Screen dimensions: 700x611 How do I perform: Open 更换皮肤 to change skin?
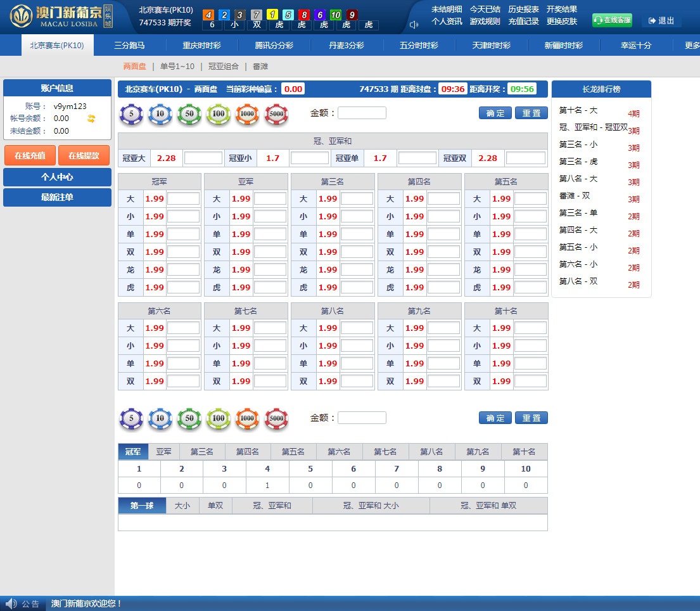(562, 21)
